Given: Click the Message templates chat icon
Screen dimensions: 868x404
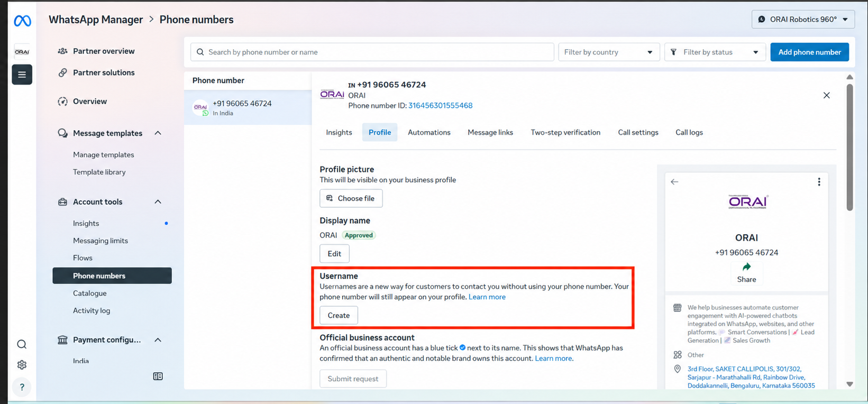Looking at the screenshot, I should pos(62,133).
